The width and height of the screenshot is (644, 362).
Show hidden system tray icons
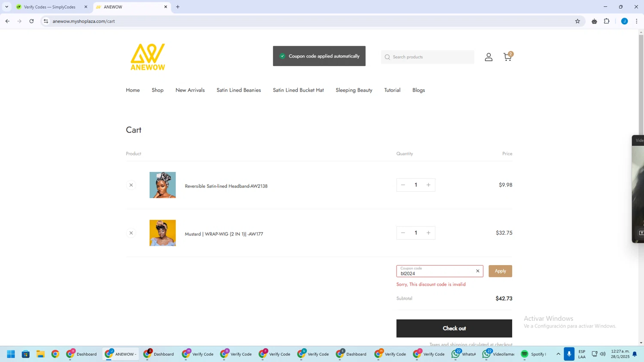click(558, 354)
